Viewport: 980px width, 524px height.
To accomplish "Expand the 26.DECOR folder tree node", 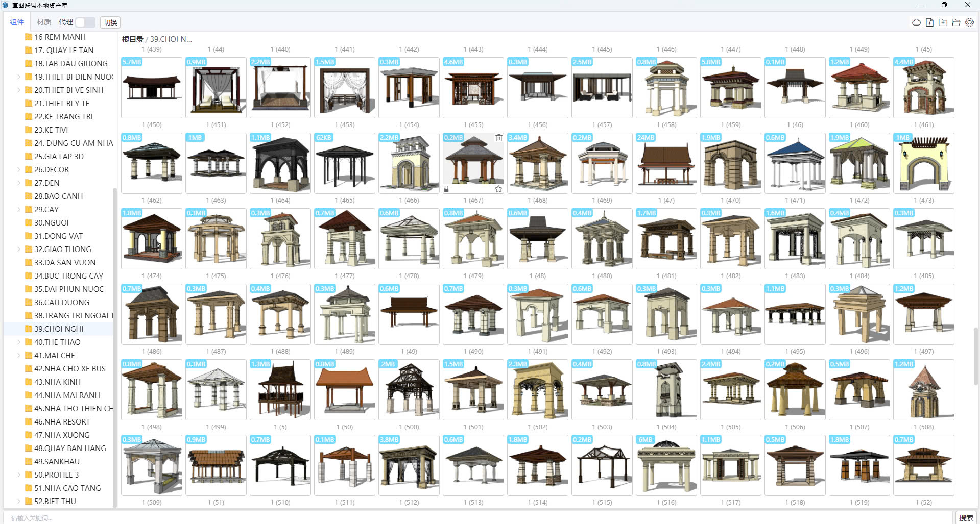I will (x=19, y=170).
